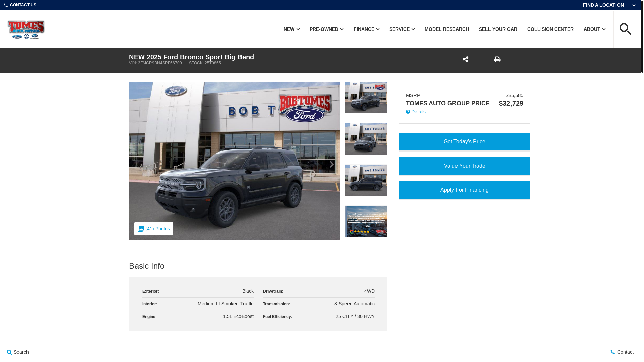This screenshot has width=644, height=362.
Task: Click Apply For Financing button
Action: coord(465,190)
